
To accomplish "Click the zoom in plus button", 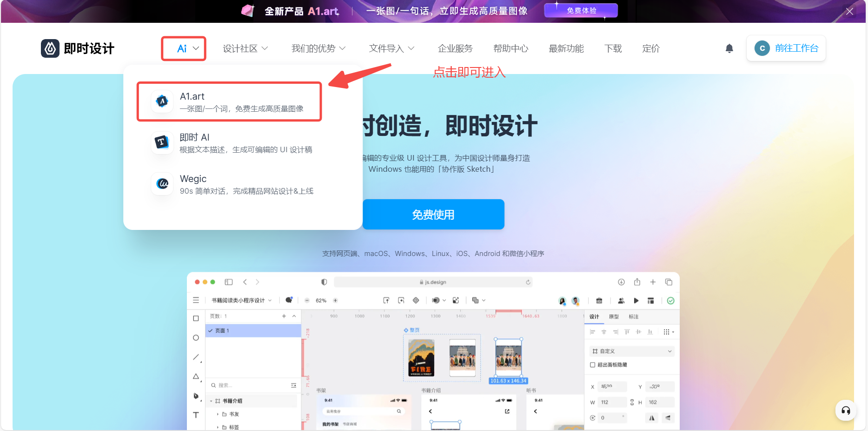I will (x=335, y=301).
